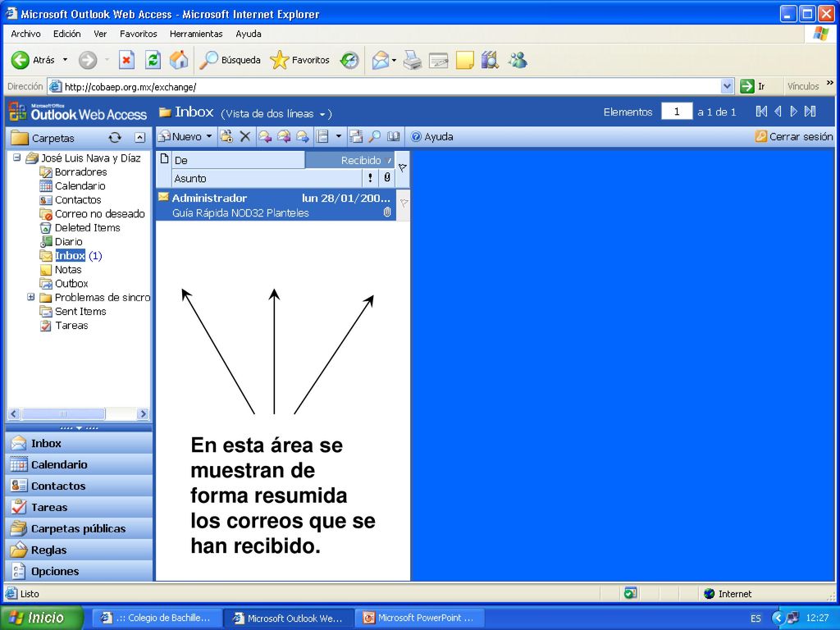Delete the selected message with X icon
The height and width of the screenshot is (630, 840).
click(245, 137)
